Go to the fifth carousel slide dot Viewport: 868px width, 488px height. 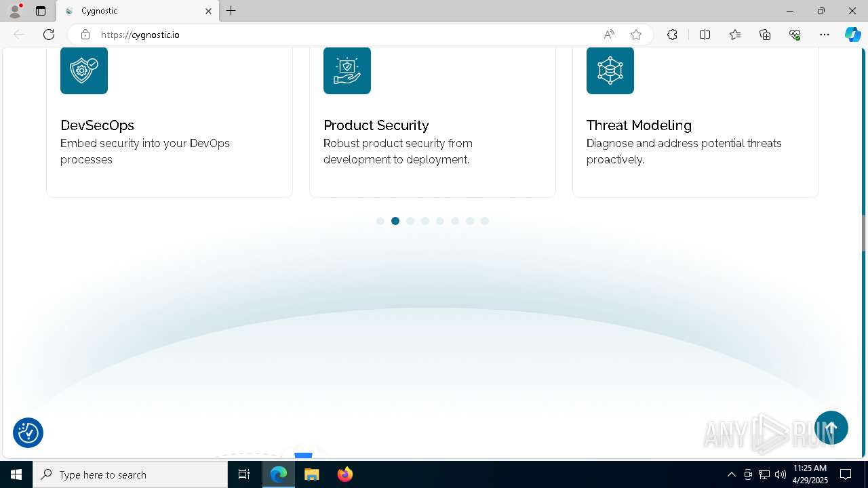[440, 221]
